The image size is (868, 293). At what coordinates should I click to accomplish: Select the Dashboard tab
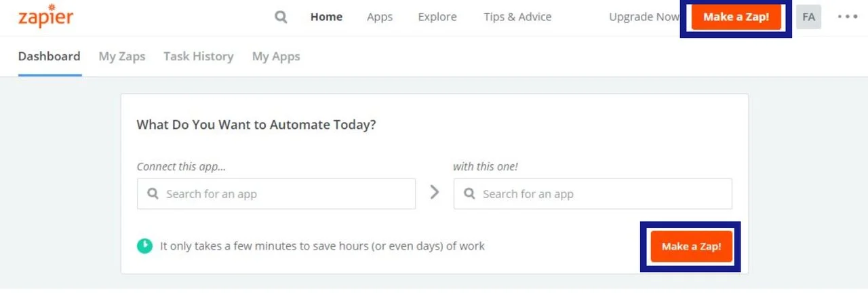tap(50, 56)
